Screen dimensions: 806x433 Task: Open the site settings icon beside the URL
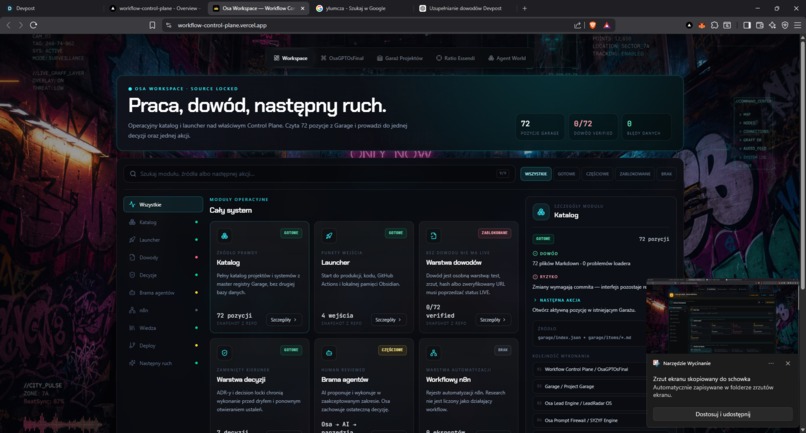(x=168, y=25)
